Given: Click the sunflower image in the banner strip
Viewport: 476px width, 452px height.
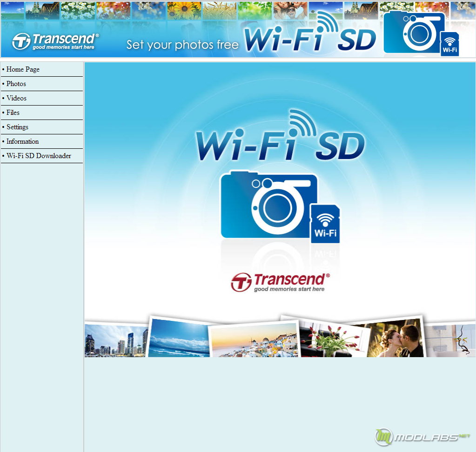Looking at the screenshot, I should coord(184,11).
